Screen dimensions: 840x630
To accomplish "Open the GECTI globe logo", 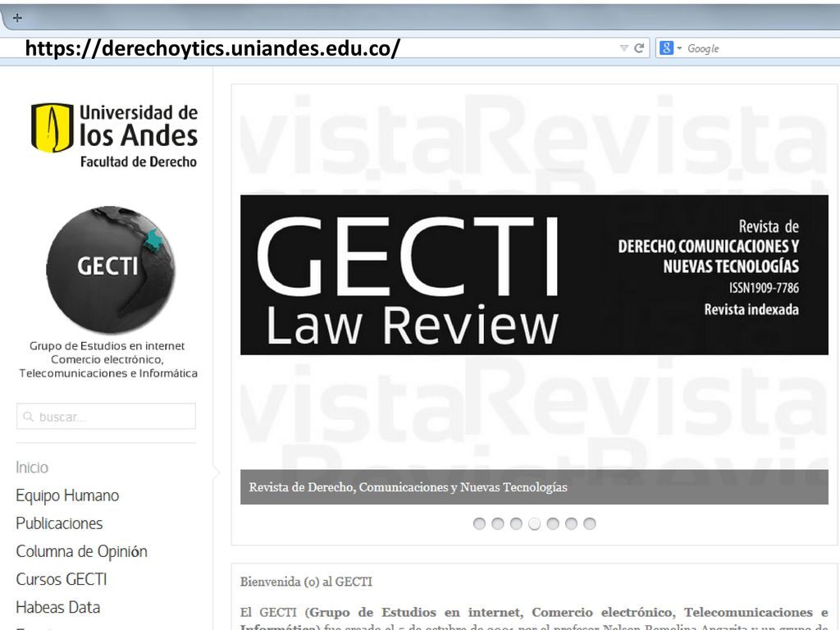I will click(111, 269).
